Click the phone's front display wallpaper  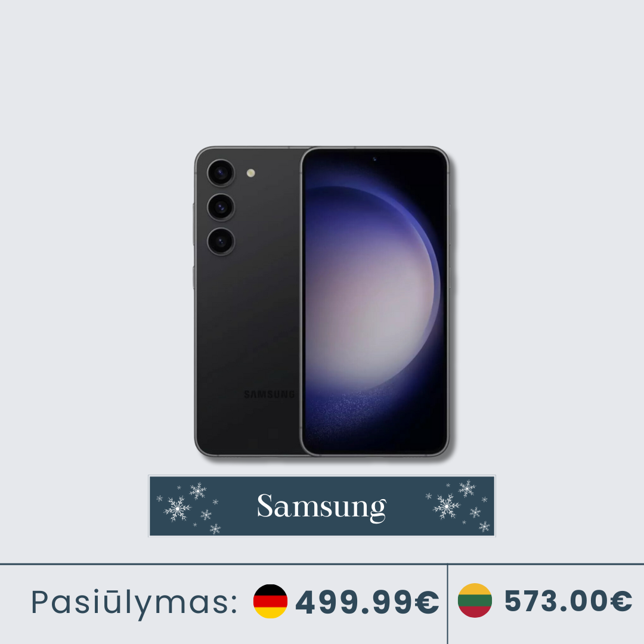pyautogui.click(x=374, y=301)
